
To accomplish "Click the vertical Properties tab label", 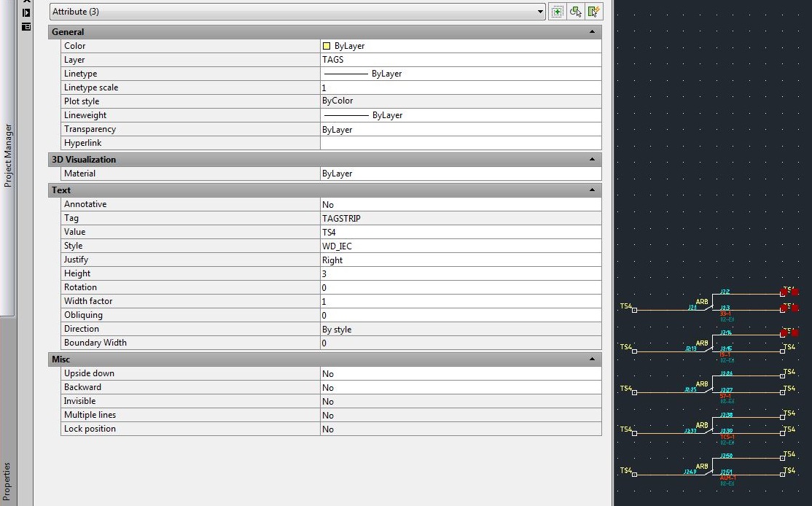I will point(7,478).
